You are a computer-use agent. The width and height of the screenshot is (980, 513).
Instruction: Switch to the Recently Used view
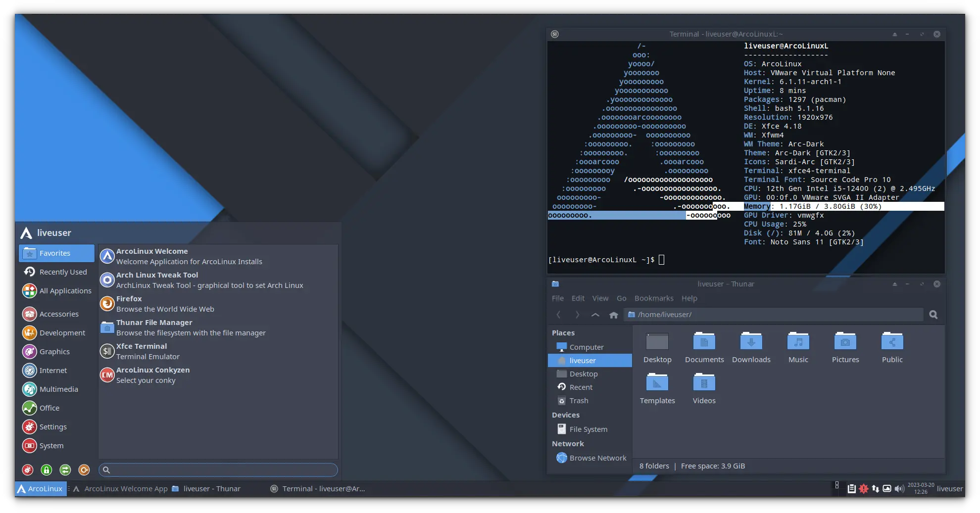[63, 272]
